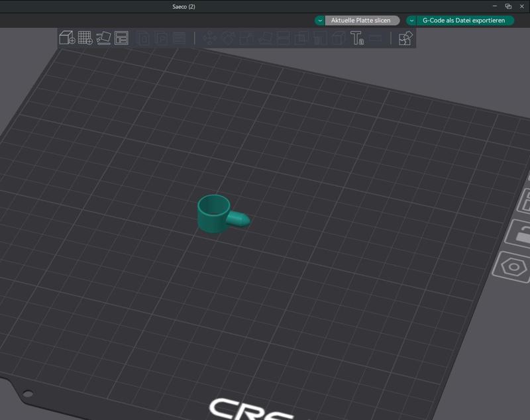Select the Measure tool icon

376,38
